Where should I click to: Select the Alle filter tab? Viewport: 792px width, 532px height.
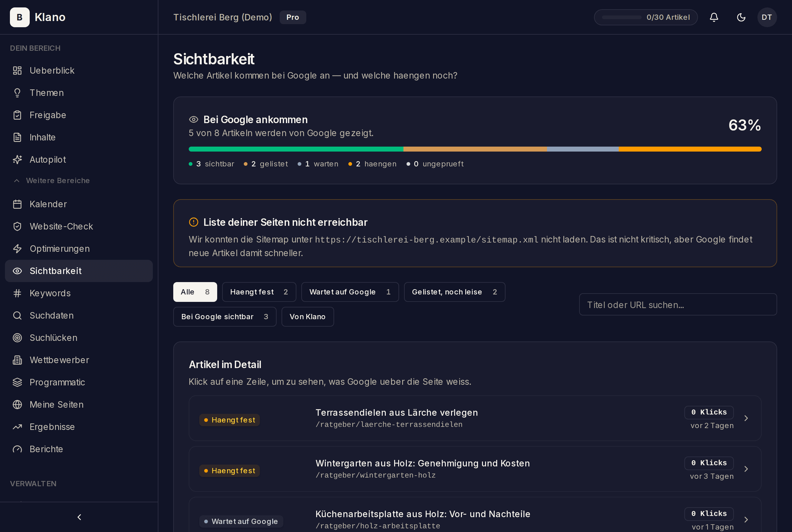click(x=195, y=292)
